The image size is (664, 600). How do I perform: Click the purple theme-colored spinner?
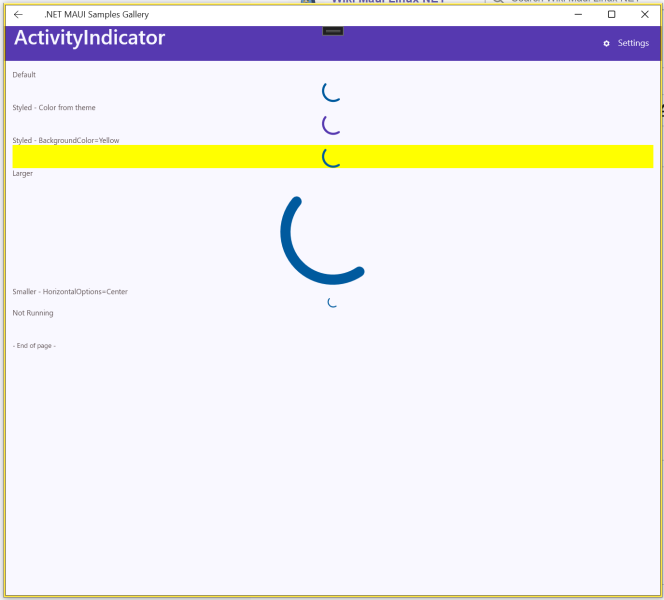click(x=332, y=124)
